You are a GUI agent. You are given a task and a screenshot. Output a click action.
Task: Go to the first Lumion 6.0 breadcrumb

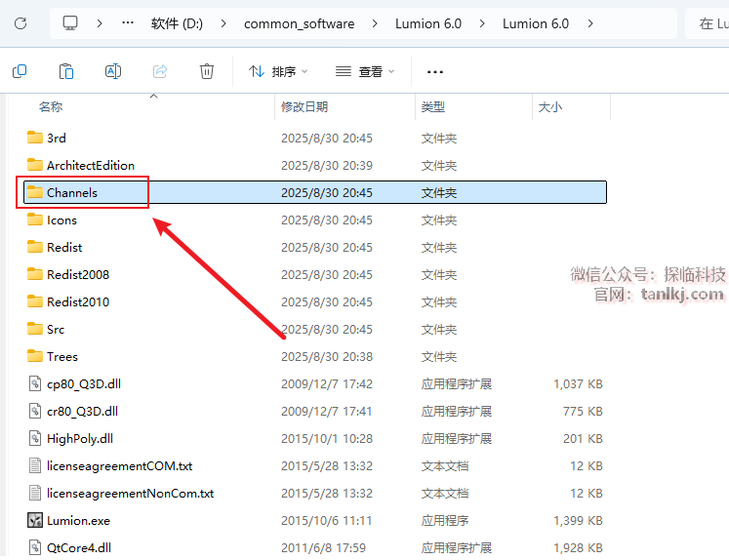[x=428, y=23]
